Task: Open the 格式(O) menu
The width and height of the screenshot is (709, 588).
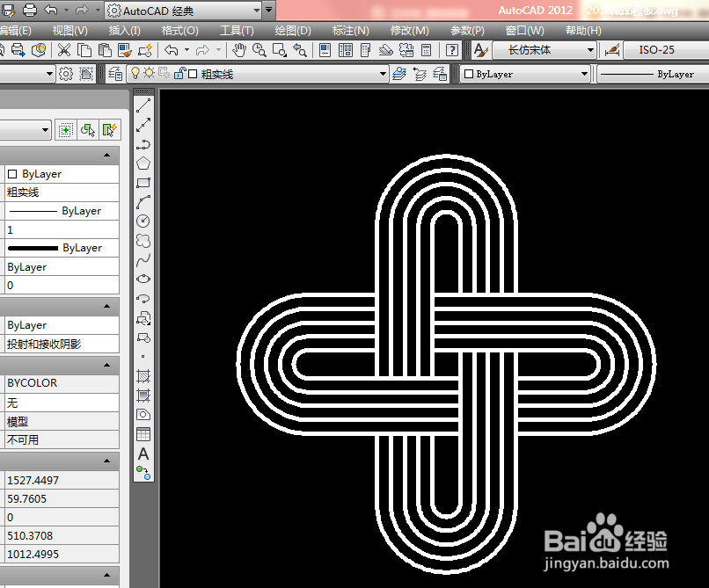Action: coord(180,31)
